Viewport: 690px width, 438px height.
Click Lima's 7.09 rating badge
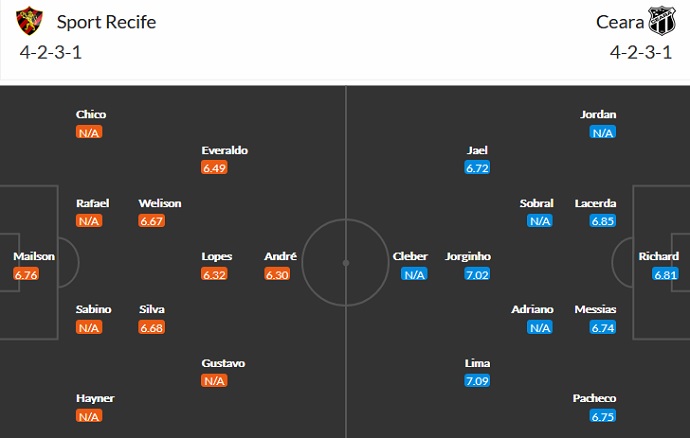(477, 381)
